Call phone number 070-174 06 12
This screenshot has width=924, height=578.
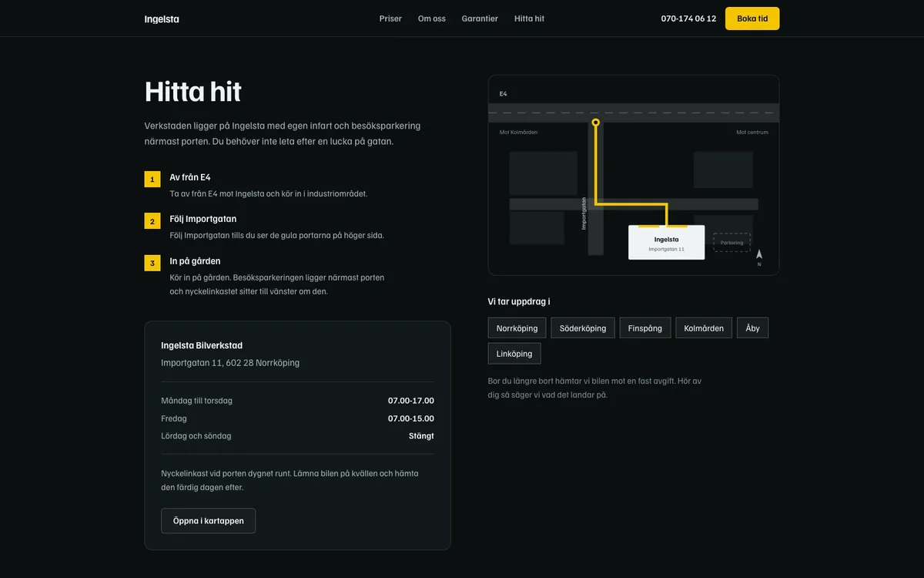(688, 18)
